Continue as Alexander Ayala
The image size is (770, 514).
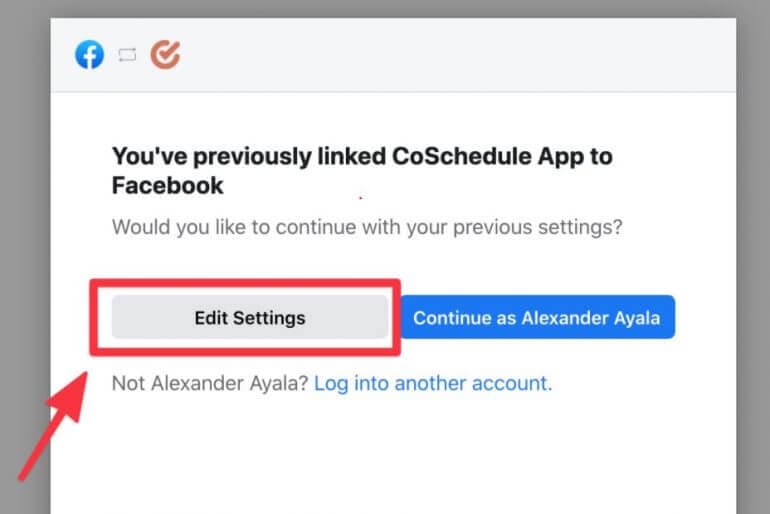click(538, 317)
